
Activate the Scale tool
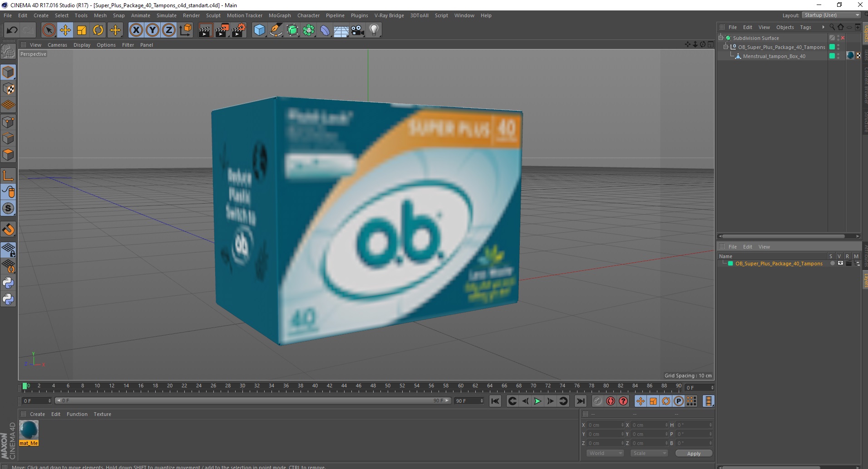pos(82,30)
